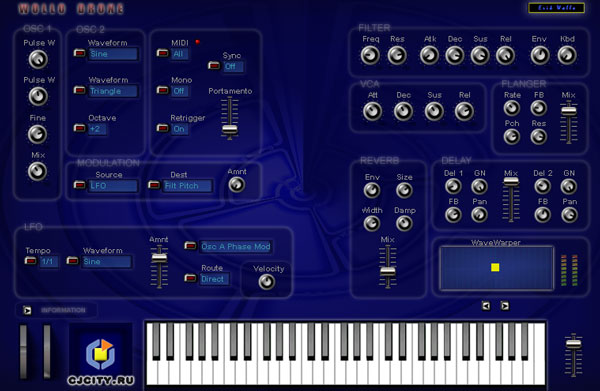The image size is (600, 391).
Task: Click the yellow WaveWarper pad square
Action: pos(495,267)
